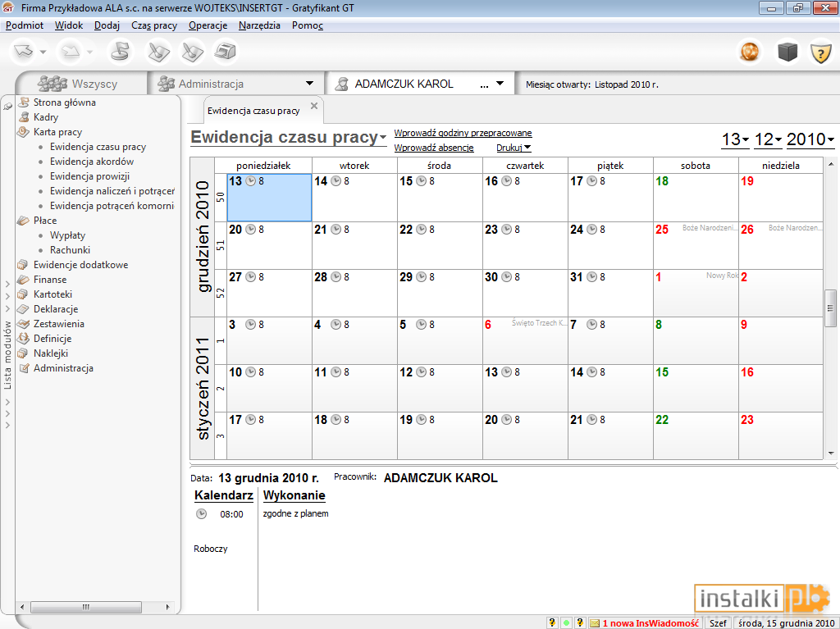The width and height of the screenshot is (840, 629).
Task: Select Ewidencja naliczeń i potrąceń item
Action: pos(112,191)
